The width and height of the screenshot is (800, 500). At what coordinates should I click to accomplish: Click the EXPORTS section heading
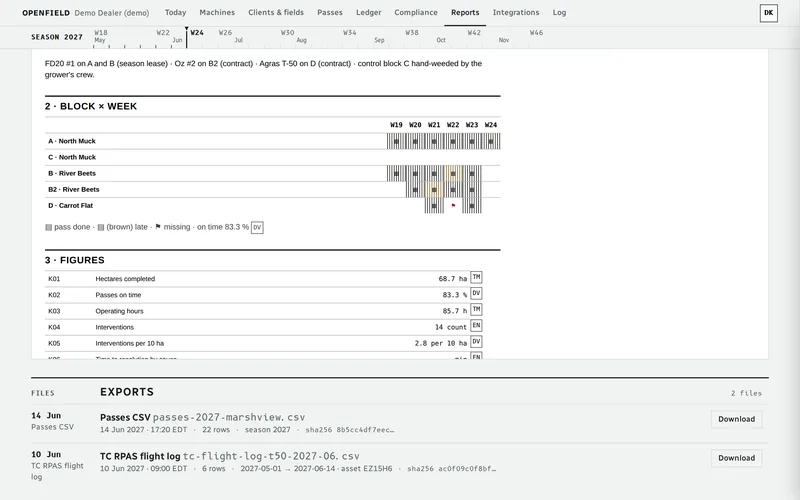click(127, 392)
